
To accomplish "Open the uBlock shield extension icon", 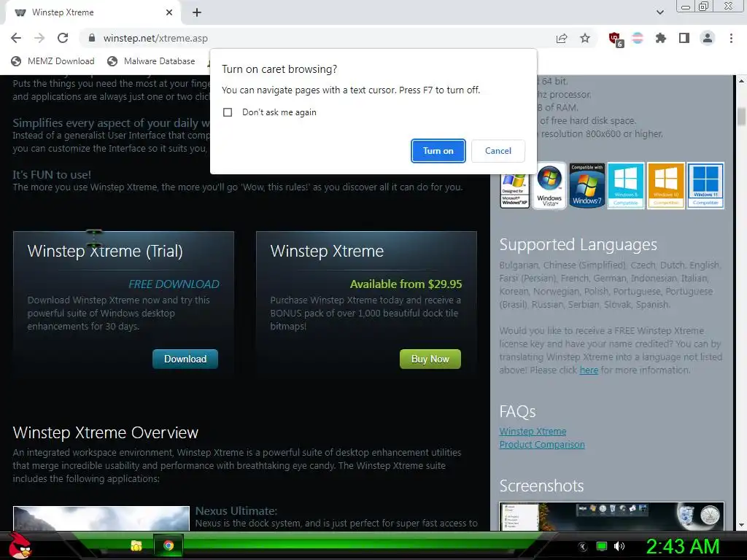I will tap(615, 39).
